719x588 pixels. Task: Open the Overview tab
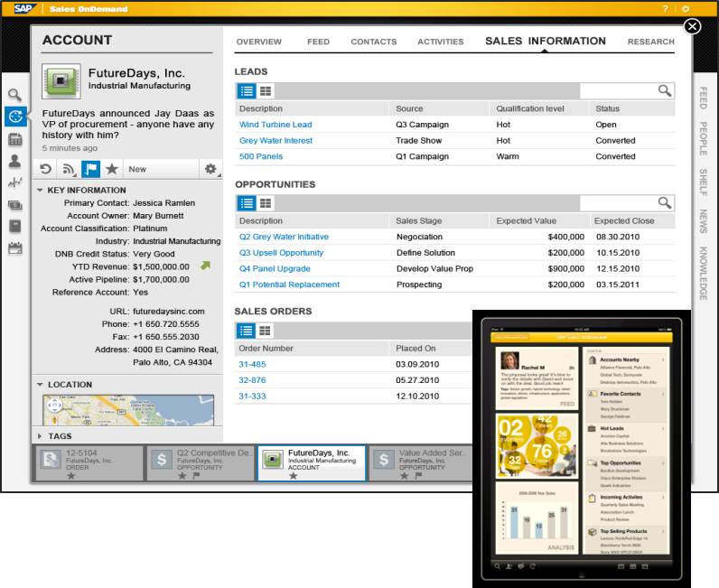tap(259, 42)
